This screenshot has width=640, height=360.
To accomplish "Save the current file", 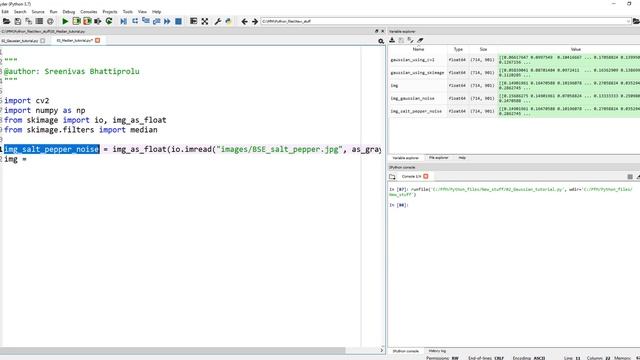I will (18, 21).
